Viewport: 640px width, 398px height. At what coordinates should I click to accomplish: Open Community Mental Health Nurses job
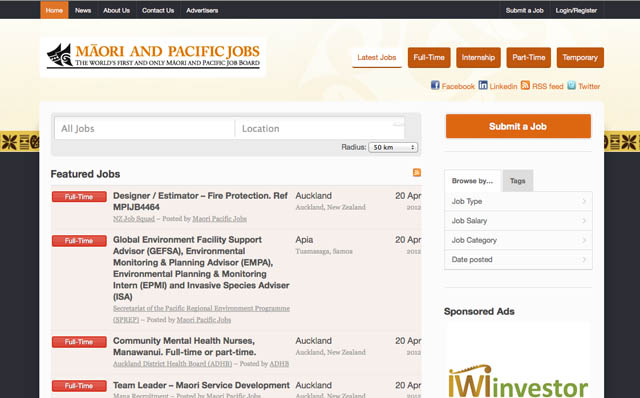point(184,346)
